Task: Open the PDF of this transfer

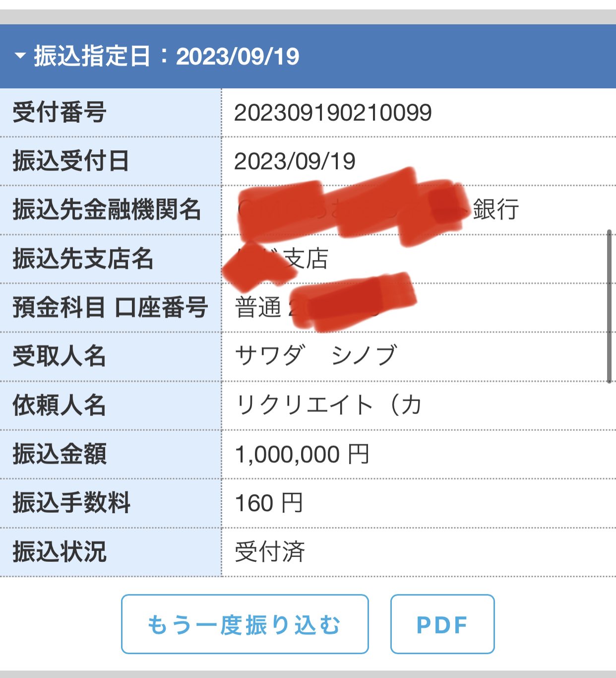Action: (442, 624)
